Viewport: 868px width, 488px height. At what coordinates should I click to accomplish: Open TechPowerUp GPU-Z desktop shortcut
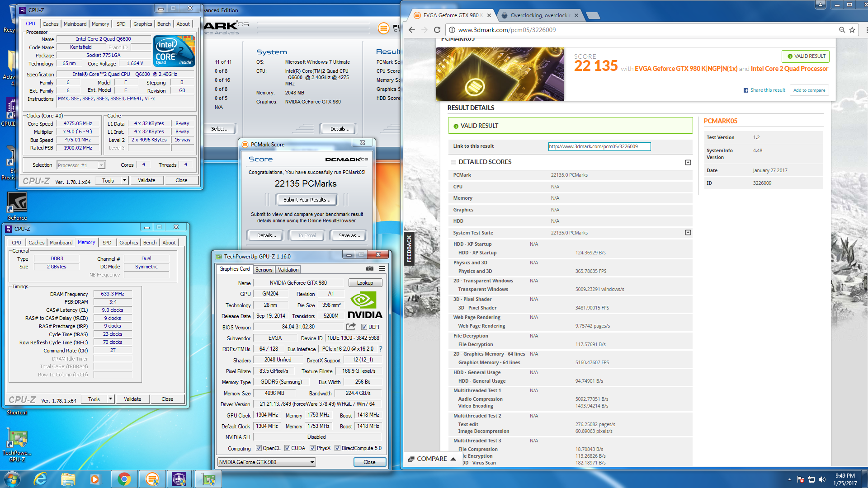click(17, 446)
